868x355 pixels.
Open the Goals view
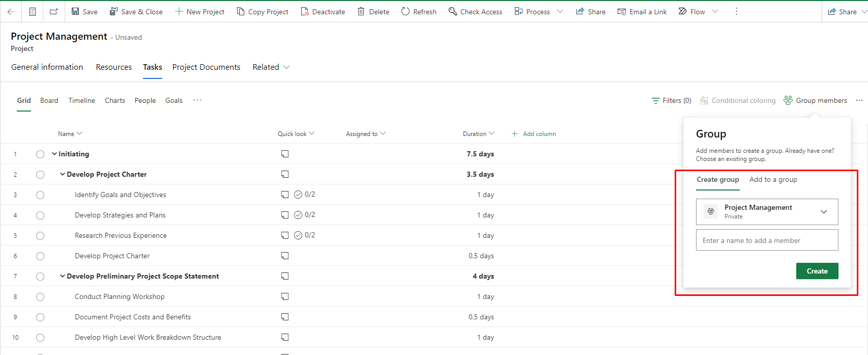point(174,100)
